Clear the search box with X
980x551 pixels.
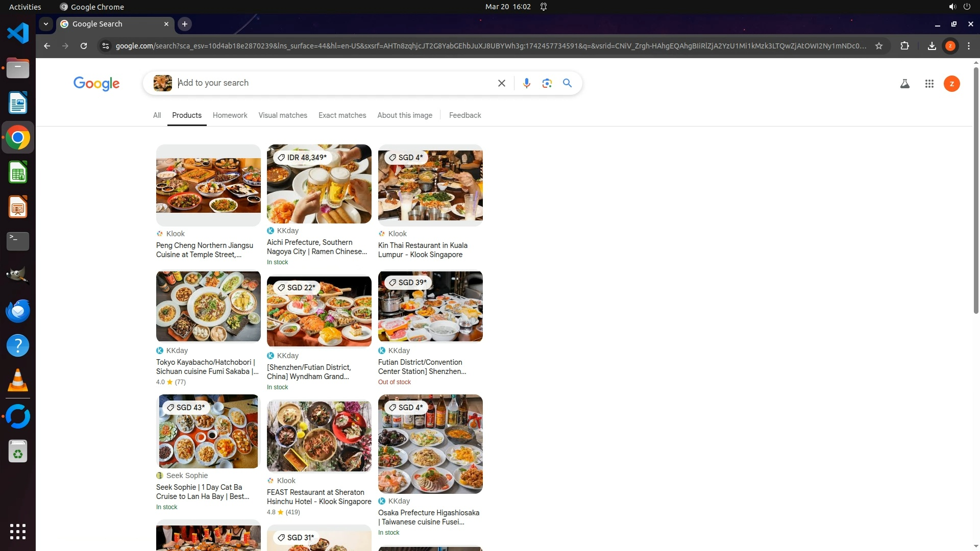[501, 83]
